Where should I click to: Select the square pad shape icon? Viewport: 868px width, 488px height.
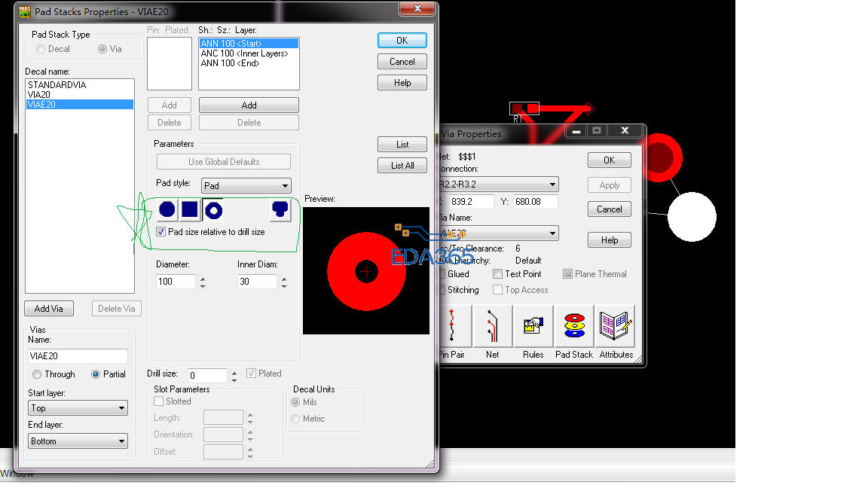[x=190, y=210]
